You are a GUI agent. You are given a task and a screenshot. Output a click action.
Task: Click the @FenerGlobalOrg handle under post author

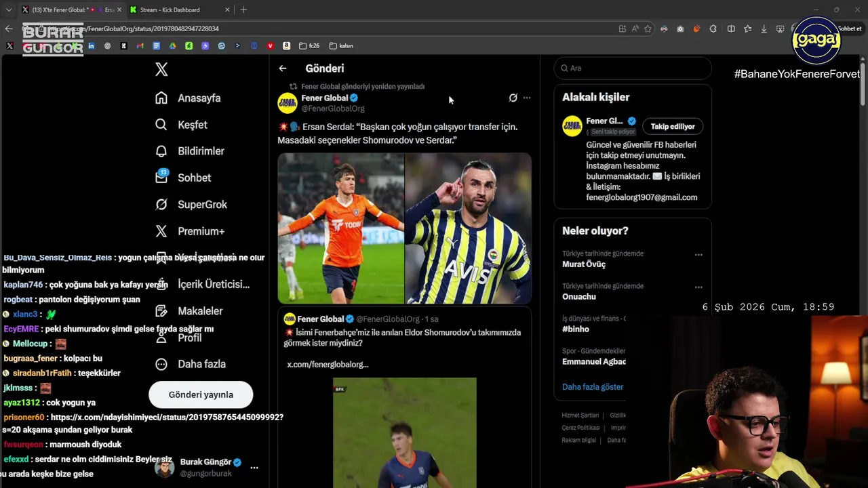point(333,108)
